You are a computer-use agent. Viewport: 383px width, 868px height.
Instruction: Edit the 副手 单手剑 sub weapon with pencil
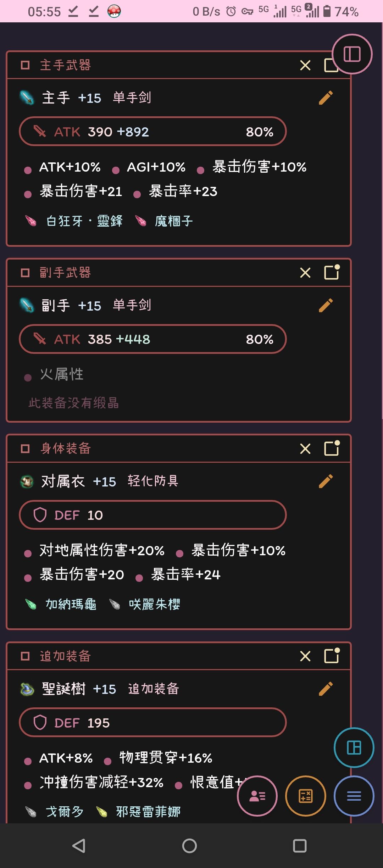[326, 305]
